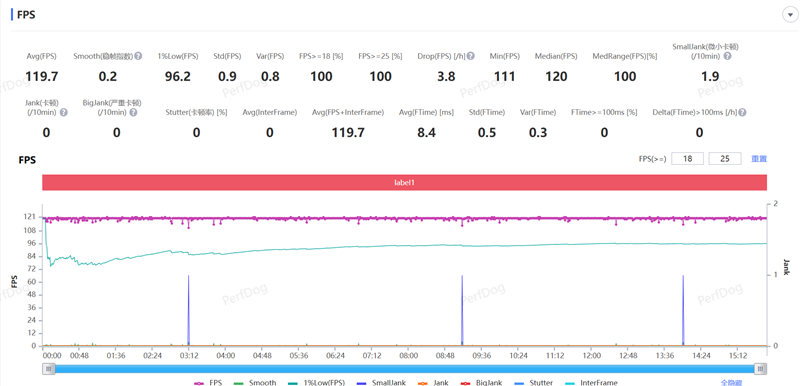
Task: Click help icon beside Drop(FPS) [/h]
Action: (471, 57)
